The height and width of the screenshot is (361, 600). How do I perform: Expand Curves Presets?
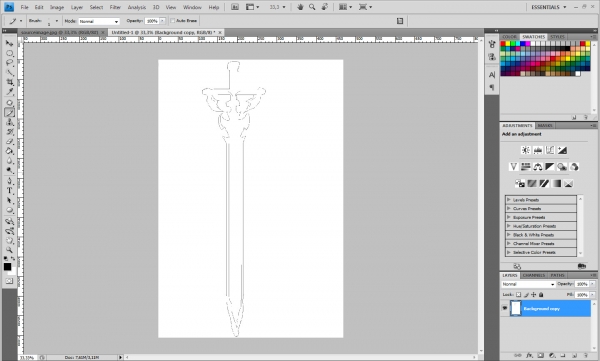pos(509,209)
